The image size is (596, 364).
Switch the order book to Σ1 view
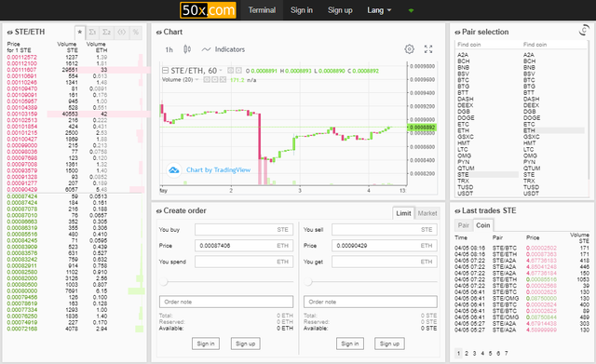pyautogui.click(x=92, y=33)
